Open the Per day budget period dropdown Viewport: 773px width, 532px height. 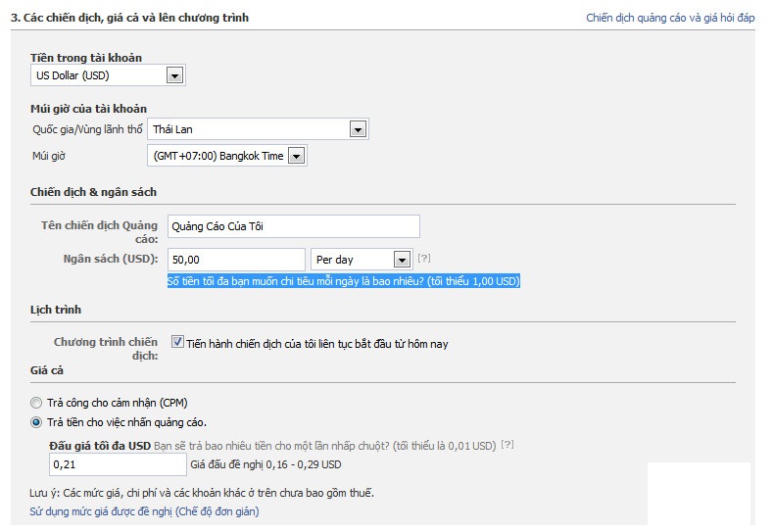[x=362, y=260]
